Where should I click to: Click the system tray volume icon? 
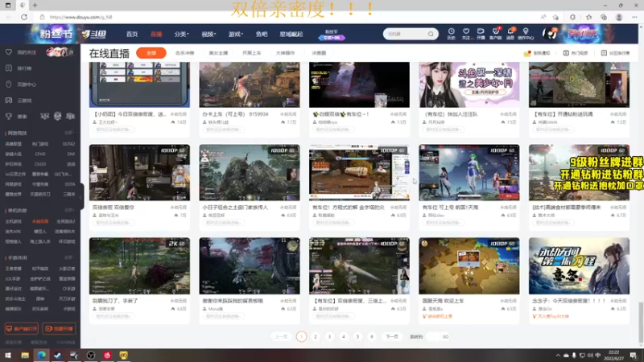click(x=590, y=356)
